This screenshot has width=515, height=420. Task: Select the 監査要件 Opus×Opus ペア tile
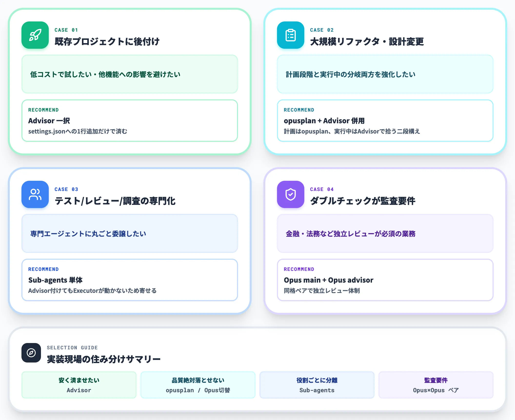[436, 385]
